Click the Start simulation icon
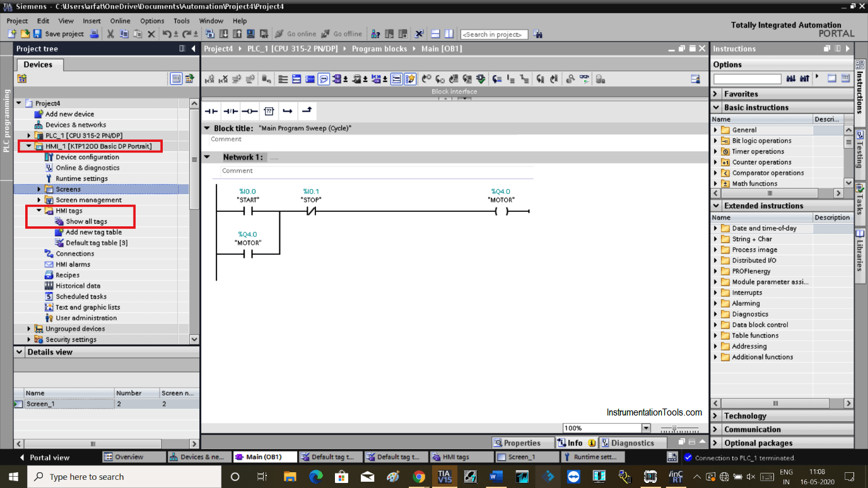The height and width of the screenshot is (488, 868). point(250,33)
